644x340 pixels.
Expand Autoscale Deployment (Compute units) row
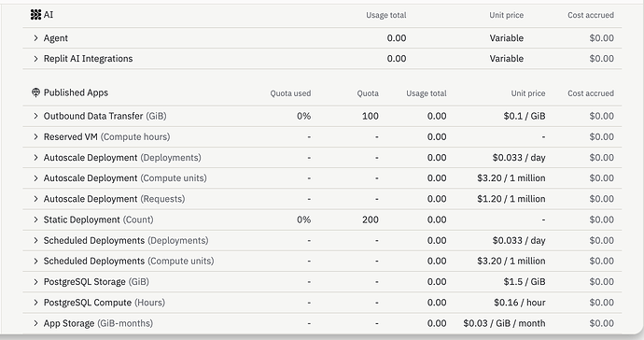pyautogui.click(x=35, y=178)
